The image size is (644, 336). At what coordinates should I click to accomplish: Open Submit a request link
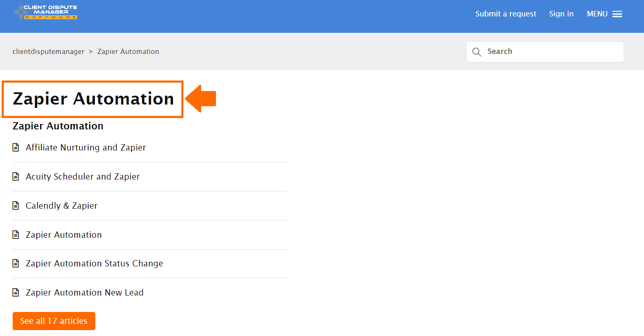[x=506, y=14]
